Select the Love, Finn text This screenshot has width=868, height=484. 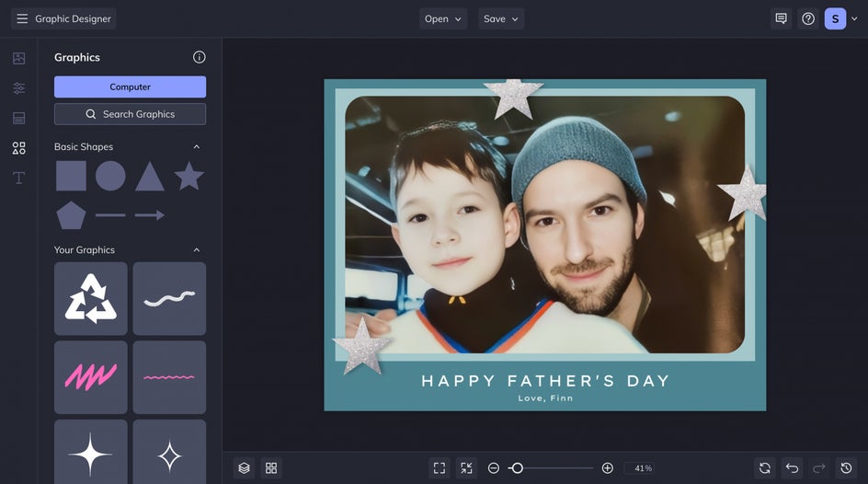pyautogui.click(x=545, y=398)
